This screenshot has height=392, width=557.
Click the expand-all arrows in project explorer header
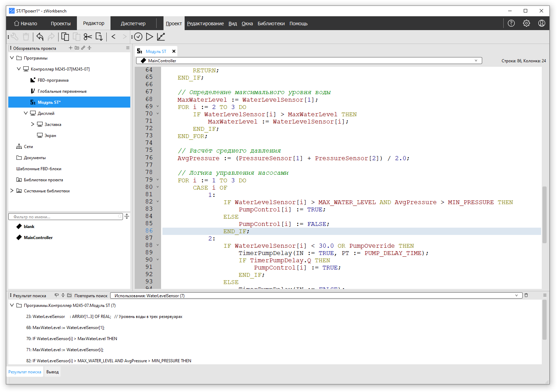coord(89,48)
